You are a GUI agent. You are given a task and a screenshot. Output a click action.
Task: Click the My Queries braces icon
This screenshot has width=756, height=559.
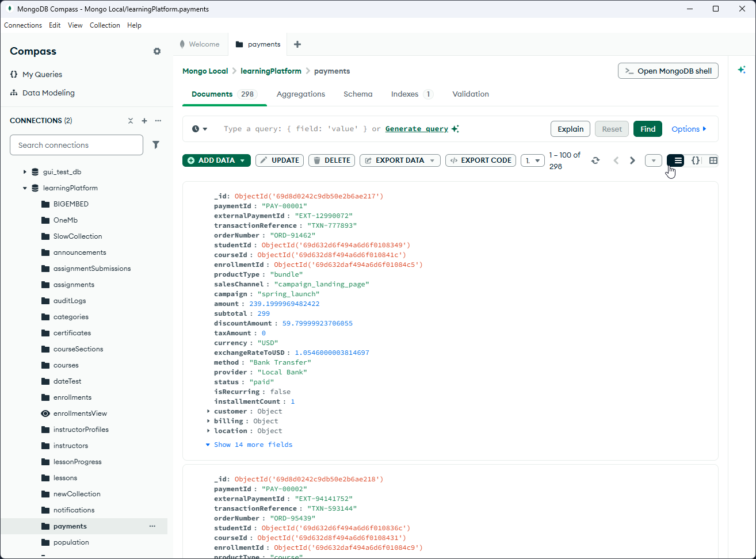pyautogui.click(x=14, y=74)
